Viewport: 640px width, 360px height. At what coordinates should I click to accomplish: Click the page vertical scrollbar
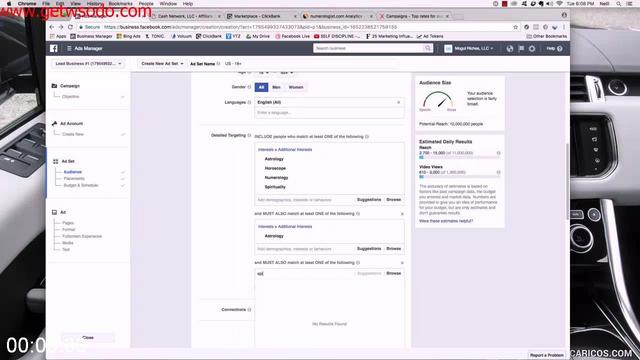[x=567, y=182]
